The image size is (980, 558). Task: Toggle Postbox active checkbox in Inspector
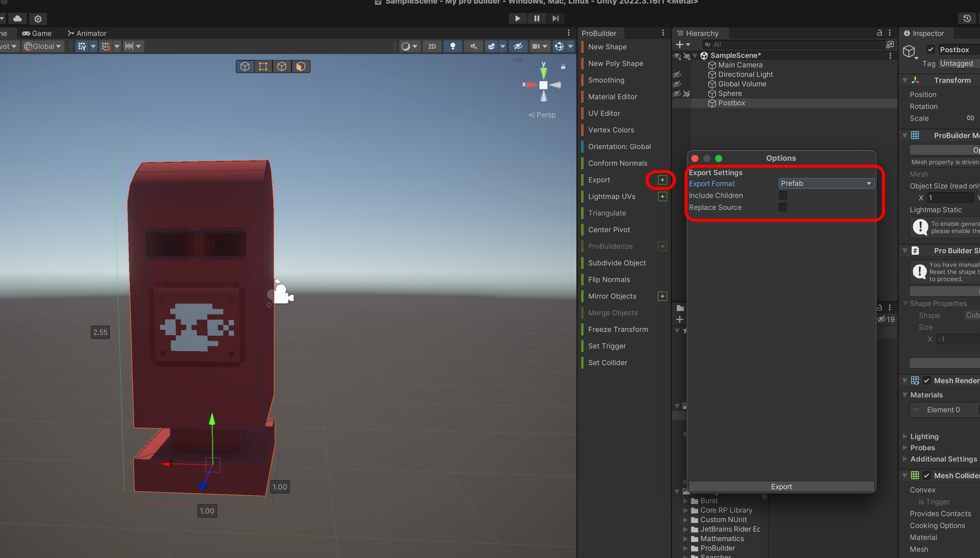point(930,50)
